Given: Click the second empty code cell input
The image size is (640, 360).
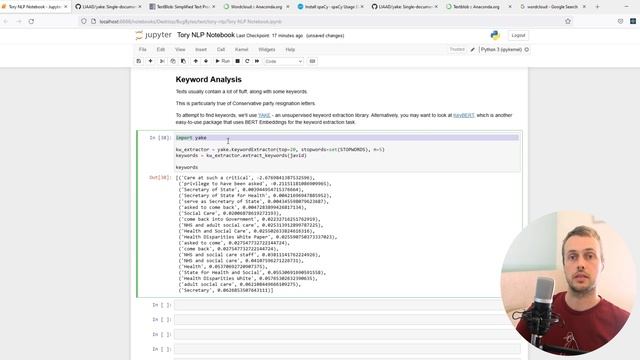Looking at the screenshot, I should [347, 320].
